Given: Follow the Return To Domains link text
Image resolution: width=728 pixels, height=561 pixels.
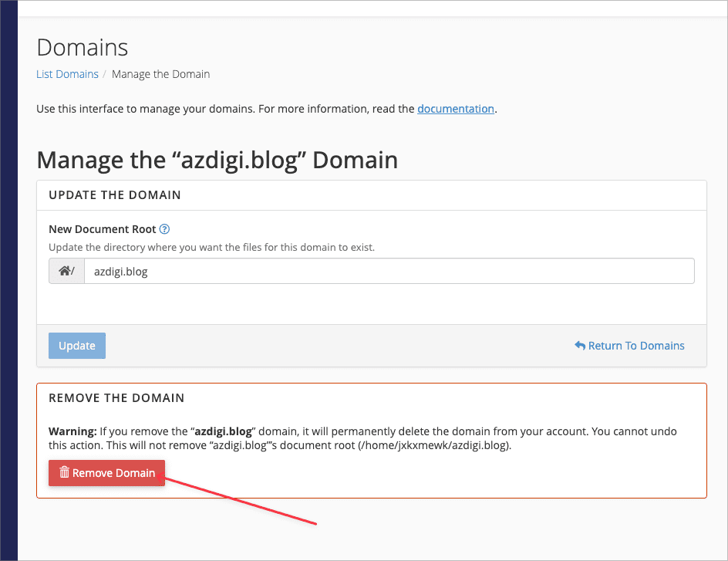Looking at the screenshot, I should [x=636, y=346].
